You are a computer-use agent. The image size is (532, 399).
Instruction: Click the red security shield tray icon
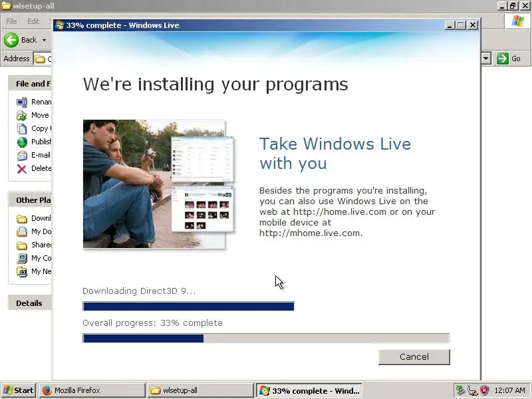pyautogui.click(x=484, y=390)
